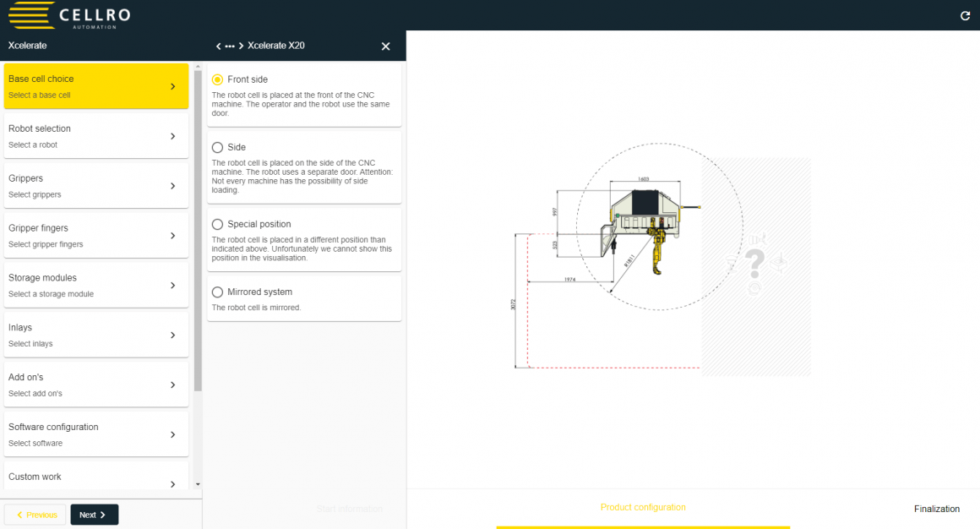Click breadcrumb right chevron before Xcelerate X20
This screenshot has height=529, width=980.
242,46
